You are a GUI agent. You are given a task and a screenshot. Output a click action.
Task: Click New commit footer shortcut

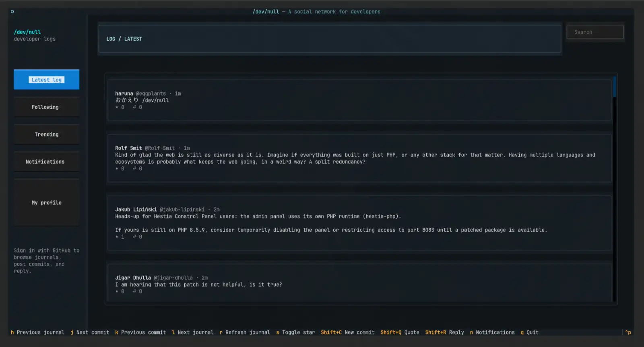[x=348, y=332]
